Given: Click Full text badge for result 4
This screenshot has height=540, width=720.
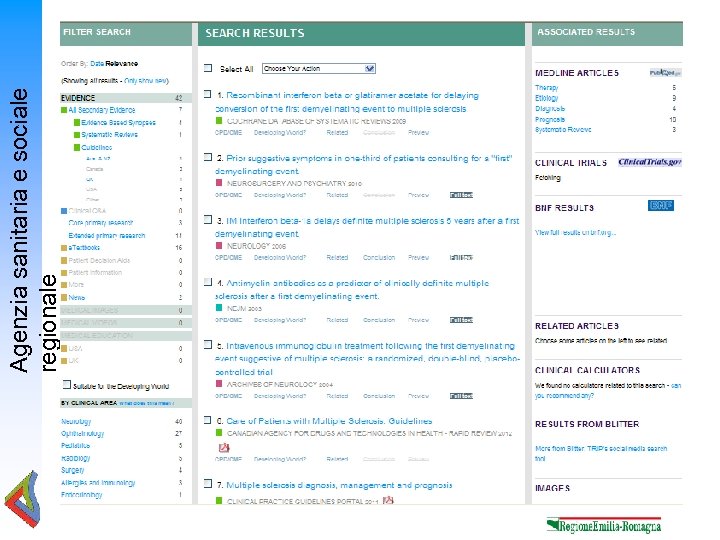Looking at the screenshot, I should (461, 320).
